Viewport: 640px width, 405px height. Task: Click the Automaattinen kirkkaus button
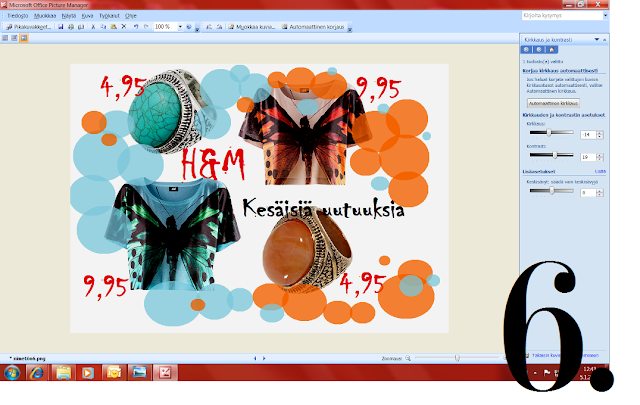[553, 103]
